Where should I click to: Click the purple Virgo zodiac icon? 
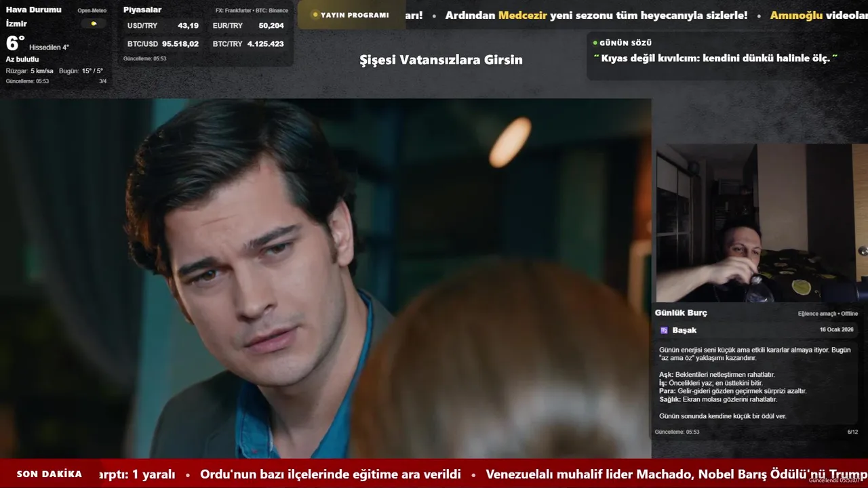(x=664, y=330)
